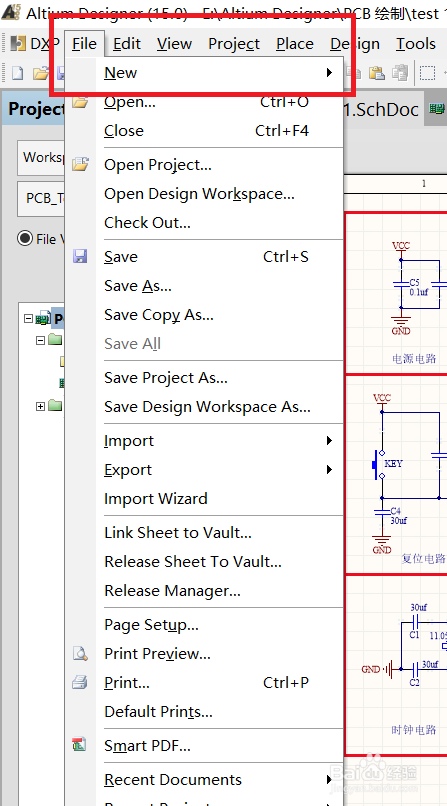Select capacitor C1 in clock circuit

[415, 622]
